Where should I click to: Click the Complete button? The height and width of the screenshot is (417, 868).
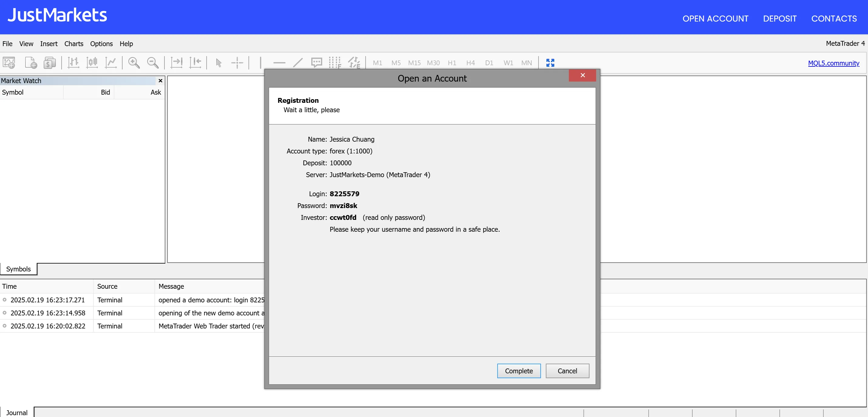click(518, 371)
